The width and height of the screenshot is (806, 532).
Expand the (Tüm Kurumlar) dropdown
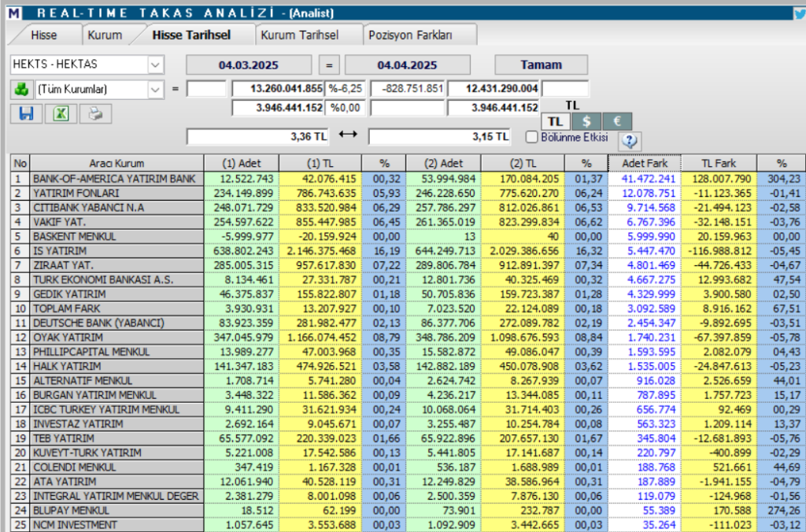coord(155,90)
